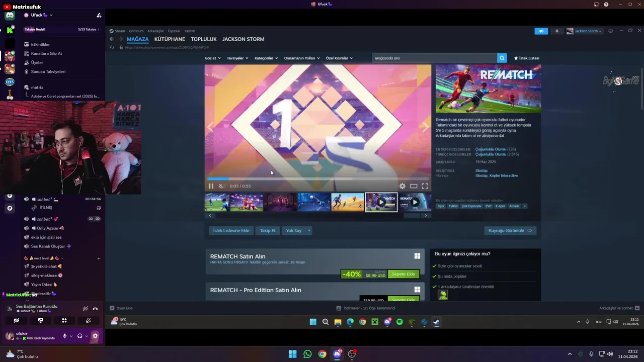This screenshot has height=362, width=644.
Task: Open Oyun Ekle at Steam bottom bar
Action: (121, 308)
